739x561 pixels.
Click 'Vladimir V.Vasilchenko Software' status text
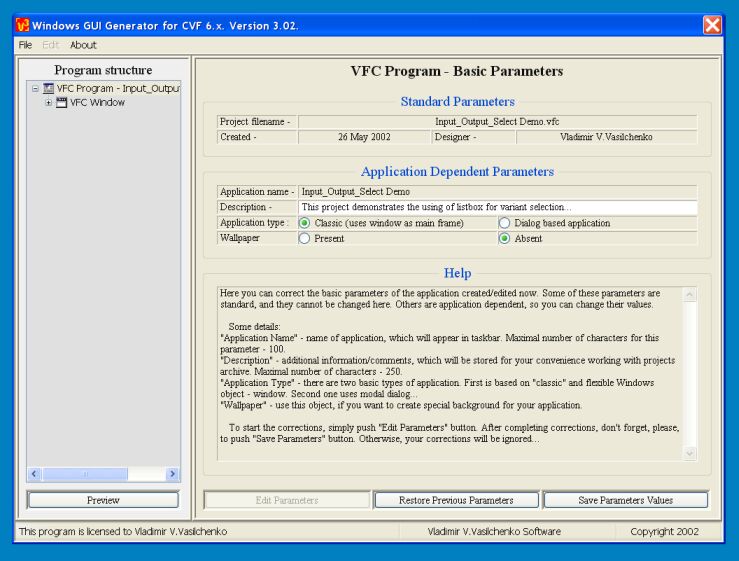click(494, 531)
